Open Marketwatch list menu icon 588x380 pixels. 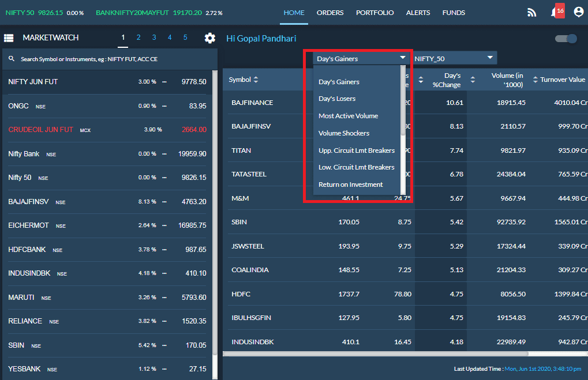(9, 38)
